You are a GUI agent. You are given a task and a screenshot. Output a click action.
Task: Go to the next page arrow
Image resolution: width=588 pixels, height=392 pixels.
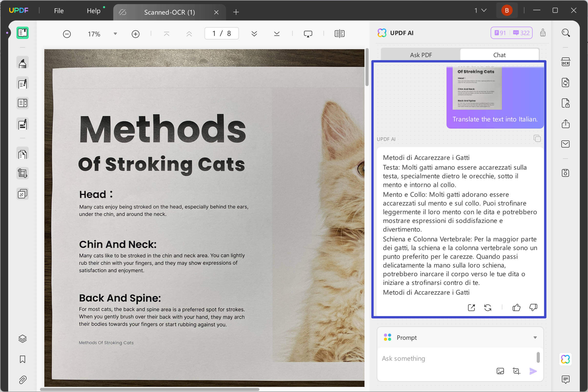point(254,34)
